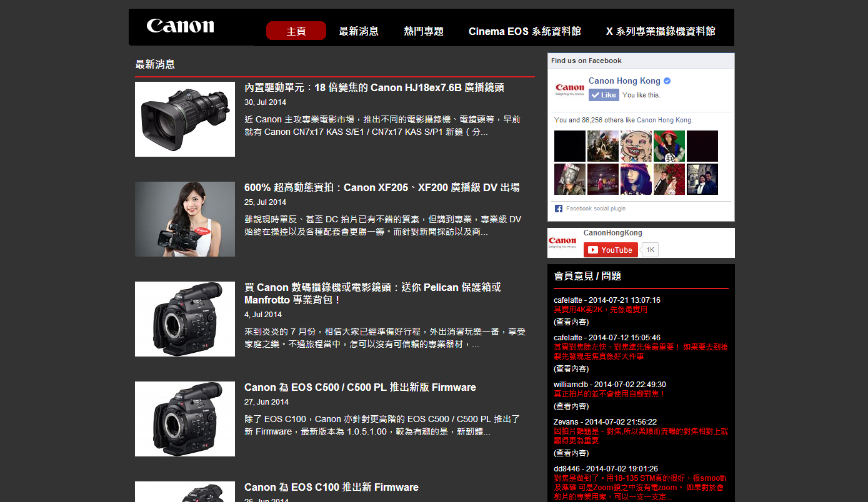Click the verified badge beside Canon Hong Kong
This screenshot has height=502, width=868.
667,81
